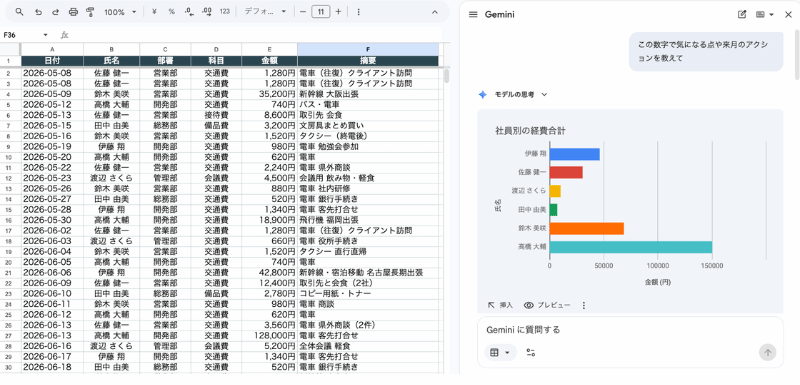This screenshot has width=800, height=385.
Task: Click the 鈴木 美咲 orange chart bar
Action: coord(587,228)
